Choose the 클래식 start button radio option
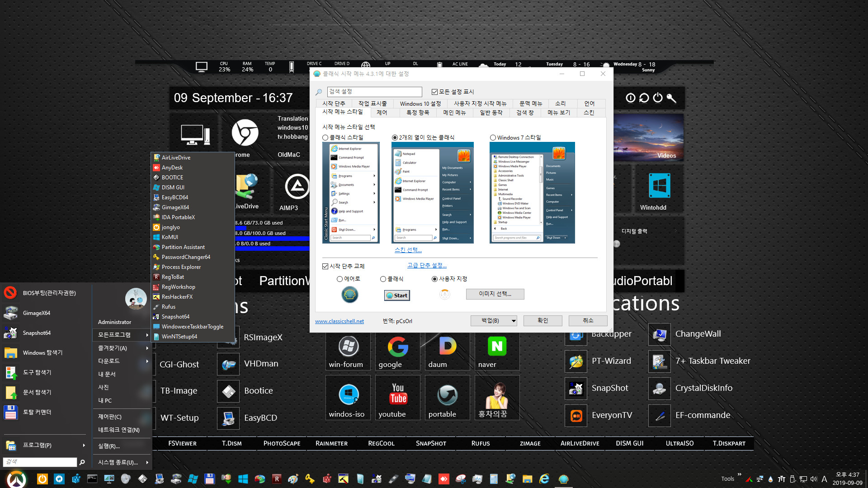 click(x=383, y=279)
